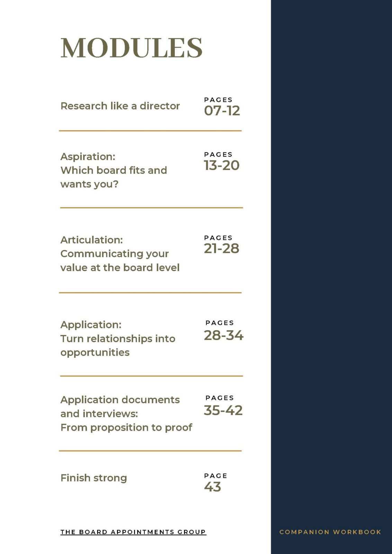Open 'Aspiration: Which board fits' module entry

click(114, 170)
